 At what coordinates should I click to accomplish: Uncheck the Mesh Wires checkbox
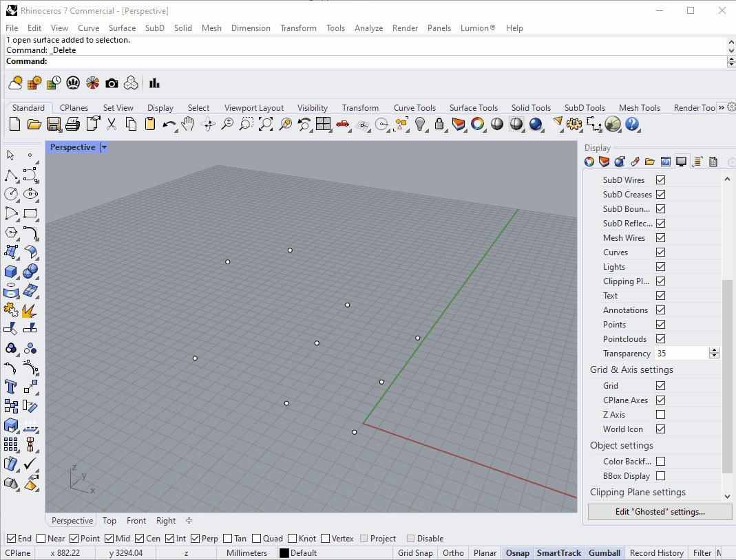pos(660,238)
